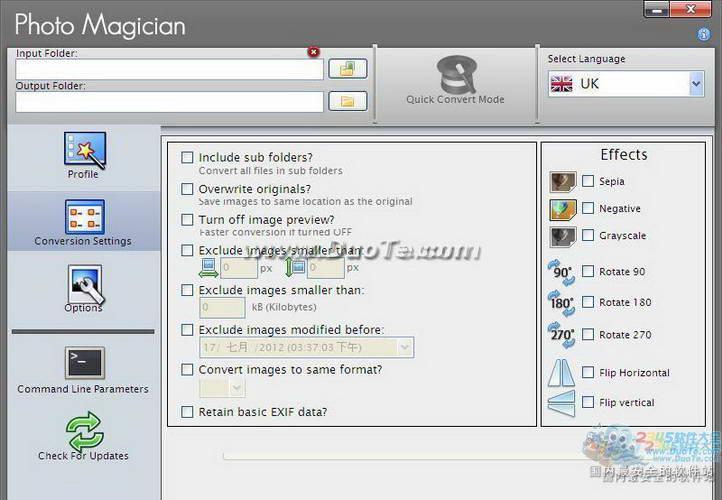Enable the Grayscale effect checkbox
Viewport: 722px width, 500px height.
pos(588,235)
